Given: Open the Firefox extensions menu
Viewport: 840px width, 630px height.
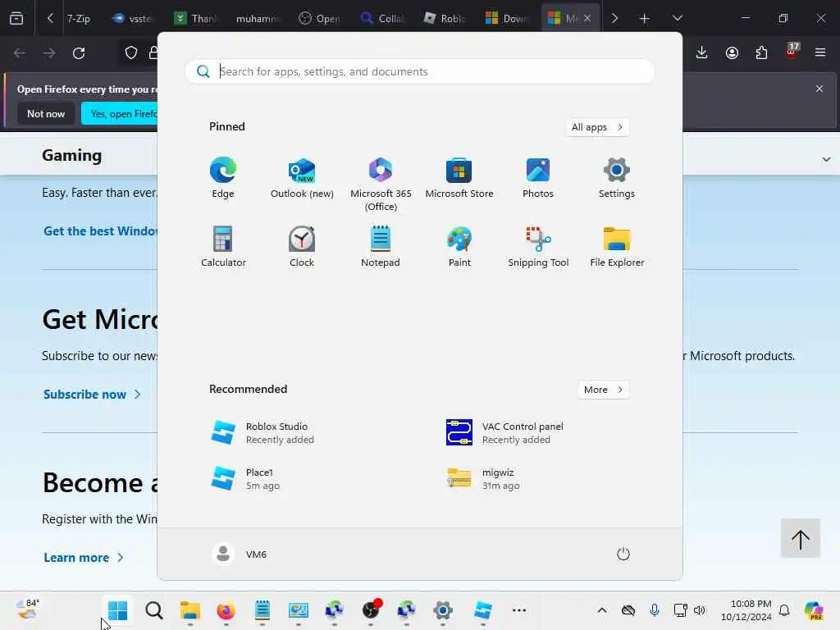Looking at the screenshot, I should pos(761,52).
